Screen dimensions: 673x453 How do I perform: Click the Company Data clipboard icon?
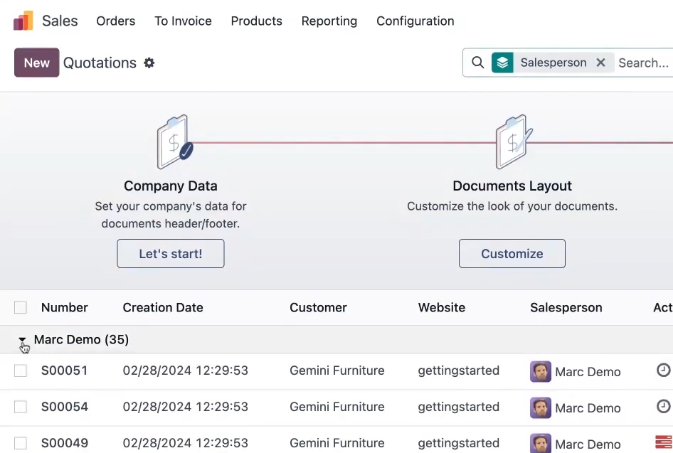pos(174,142)
